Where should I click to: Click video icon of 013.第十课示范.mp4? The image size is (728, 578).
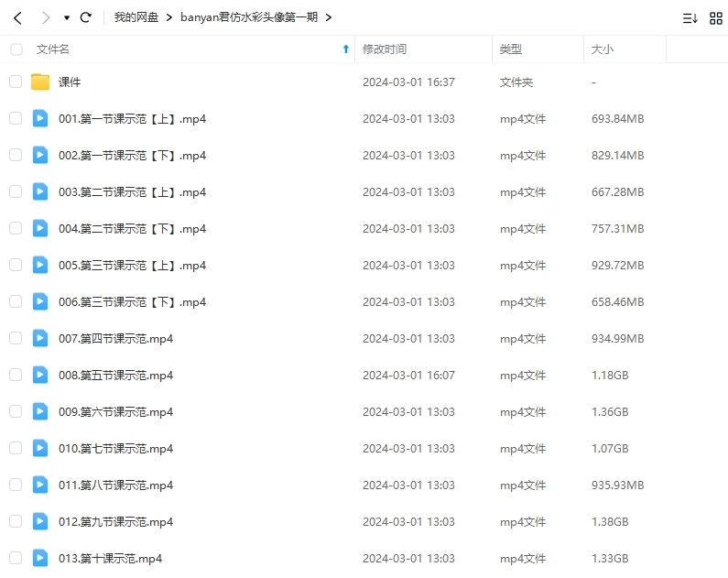click(40, 558)
